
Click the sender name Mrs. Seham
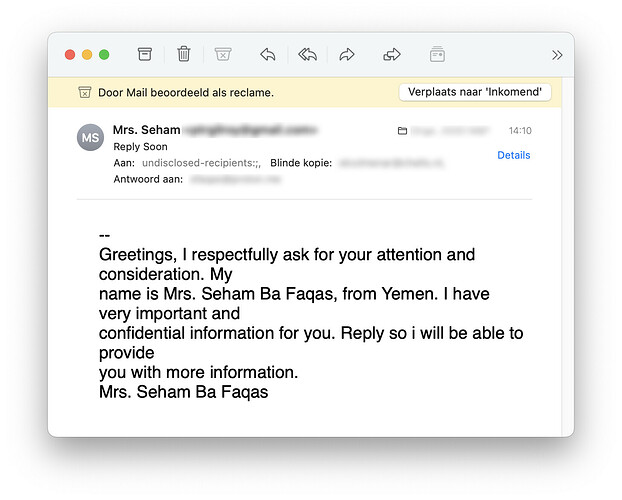click(x=146, y=130)
